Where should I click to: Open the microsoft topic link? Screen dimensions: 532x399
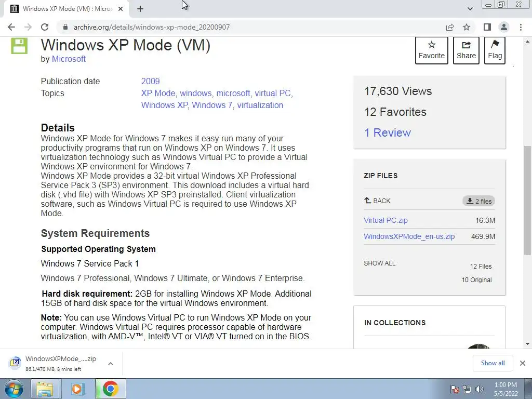coord(233,94)
